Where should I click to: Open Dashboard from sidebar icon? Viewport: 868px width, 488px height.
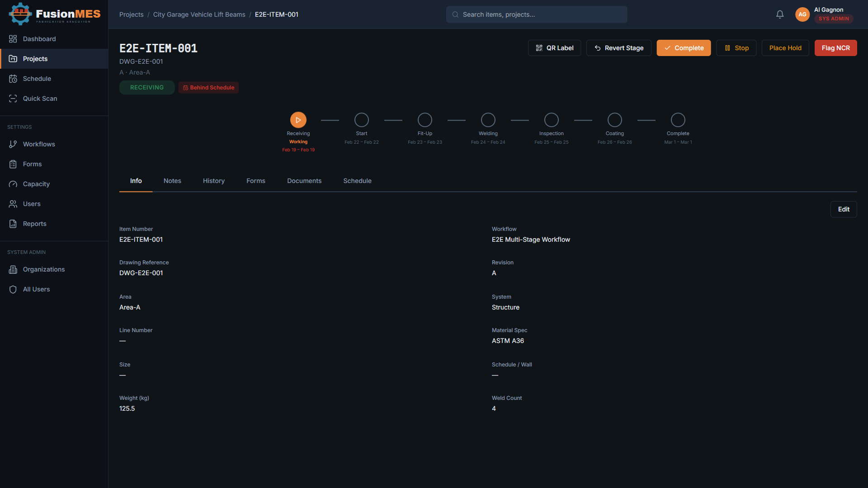click(x=13, y=39)
